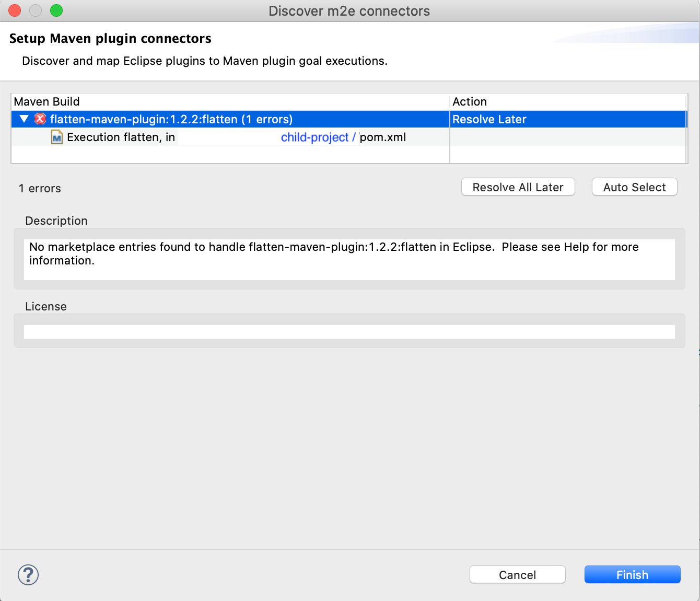Click the error badge on flatten-maven-plugin row
The image size is (700, 601).
[40, 119]
